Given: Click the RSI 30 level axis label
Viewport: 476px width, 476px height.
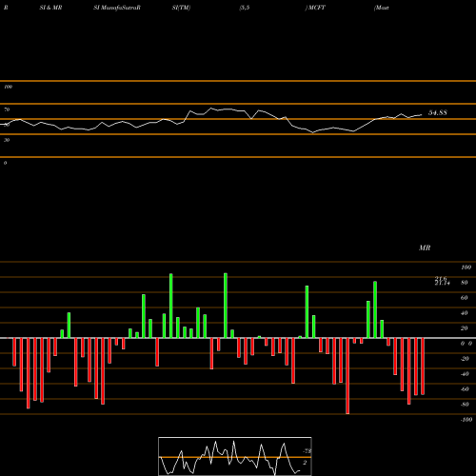Looking at the screenshot, I should coord(7,140).
